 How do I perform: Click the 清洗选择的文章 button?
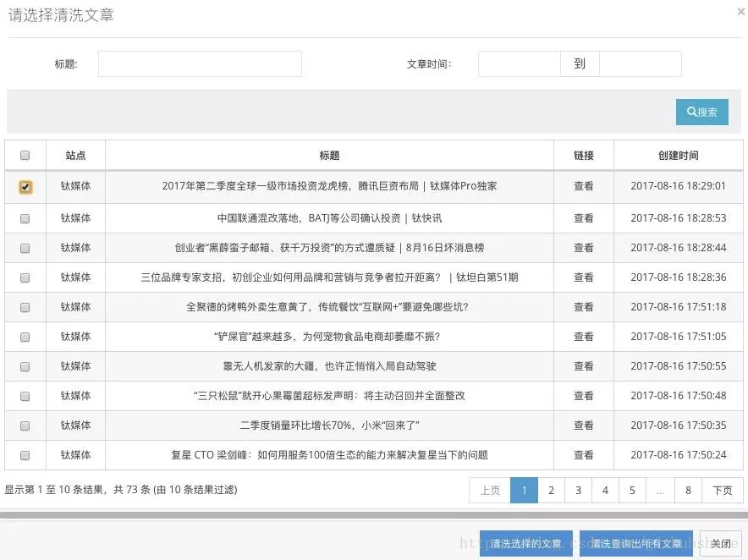click(x=526, y=543)
